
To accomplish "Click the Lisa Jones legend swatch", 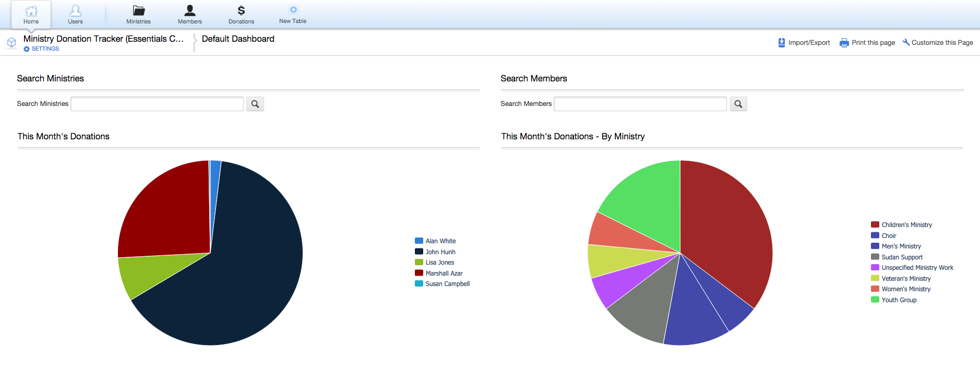I will pos(419,262).
